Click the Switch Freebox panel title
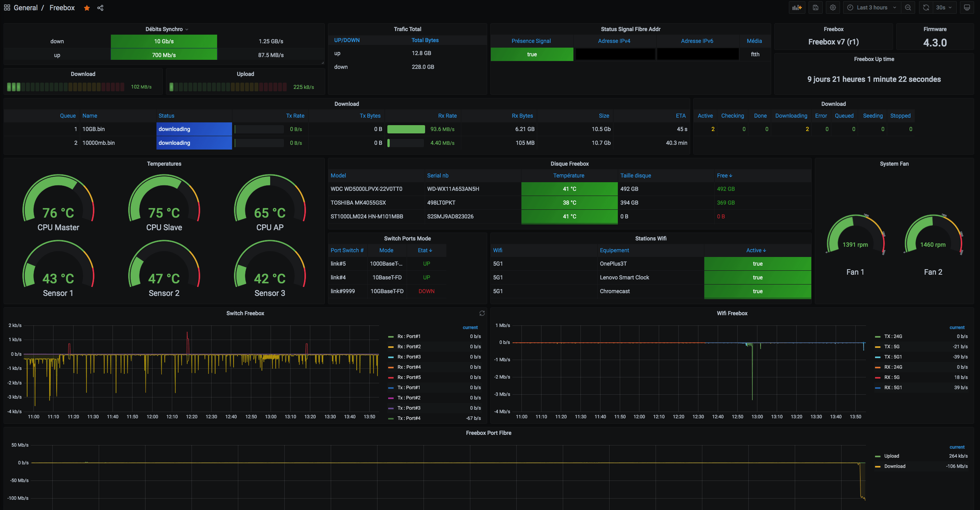The width and height of the screenshot is (980, 510). [x=245, y=313]
